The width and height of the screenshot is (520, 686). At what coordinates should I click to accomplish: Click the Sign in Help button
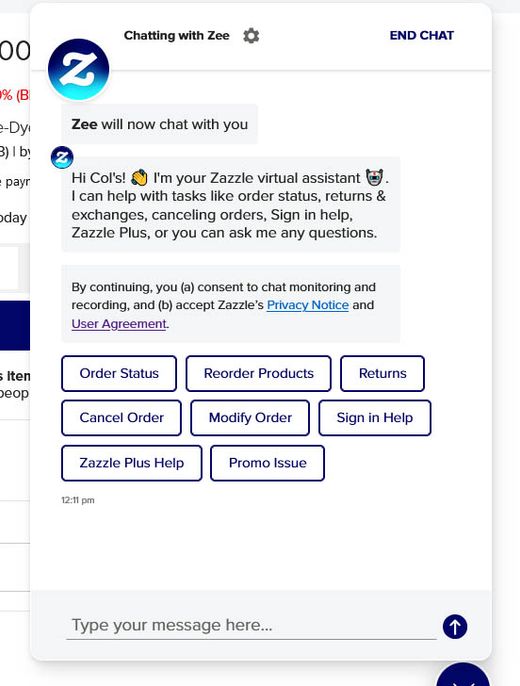375,418
